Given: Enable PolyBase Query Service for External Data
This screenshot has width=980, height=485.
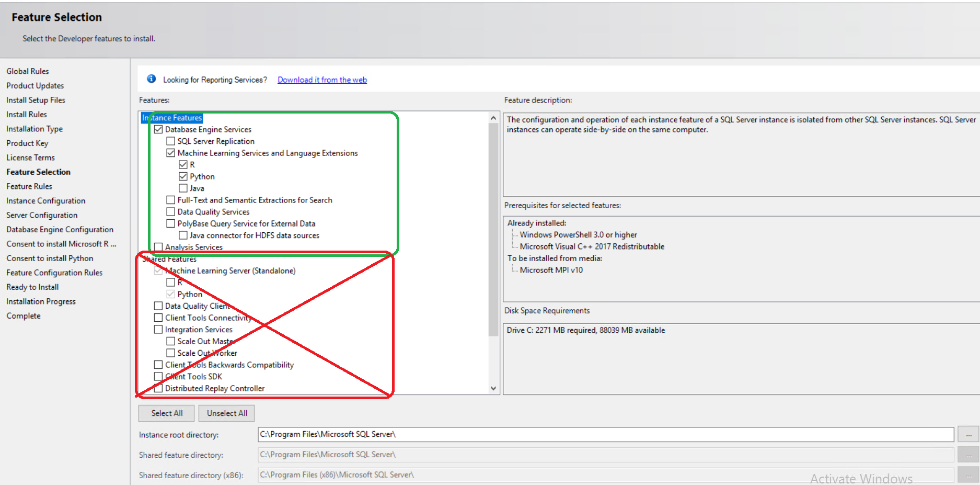Looking at the screenshot, I should click(170, 223).
